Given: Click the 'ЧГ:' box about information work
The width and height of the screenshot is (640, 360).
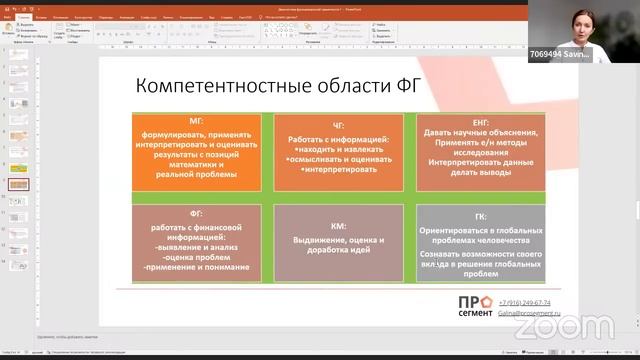Looking at the screenshot, I should tap(339, 152).
